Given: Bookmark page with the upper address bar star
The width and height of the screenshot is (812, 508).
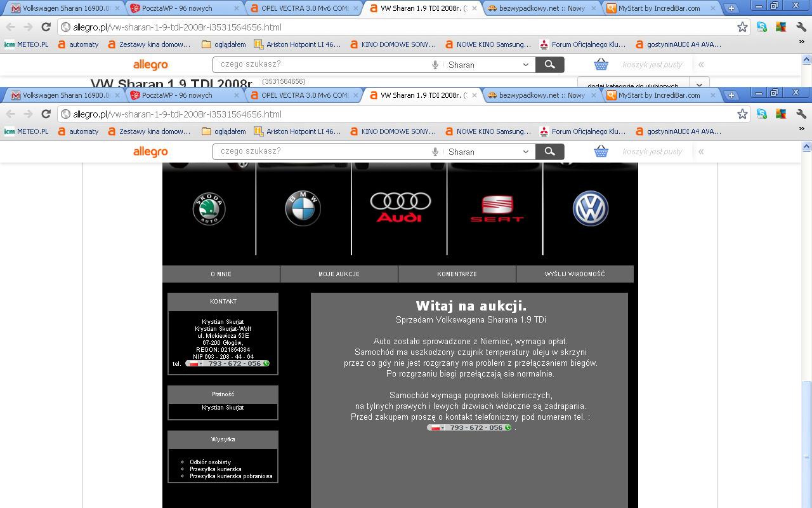Looking at the screenshot, I should tap(742, 27).
